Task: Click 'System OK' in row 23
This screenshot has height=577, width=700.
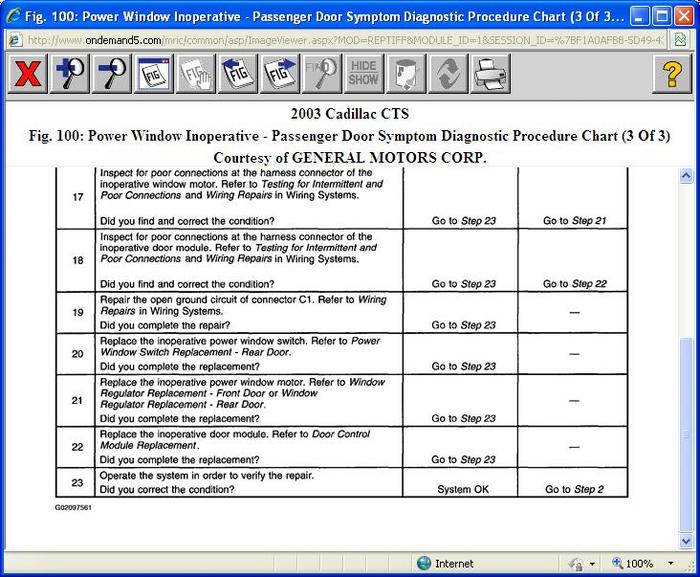Action: point(463,489)
